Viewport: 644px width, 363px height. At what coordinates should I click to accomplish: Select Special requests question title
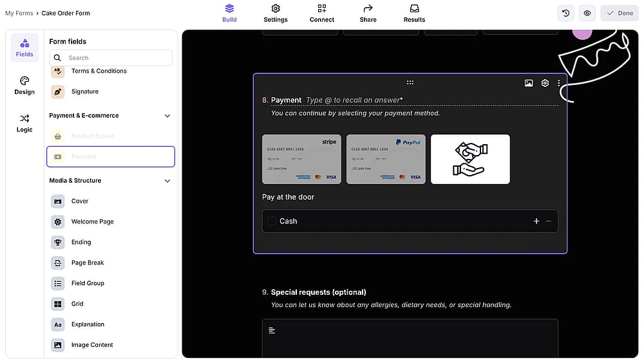pos(318,292)
